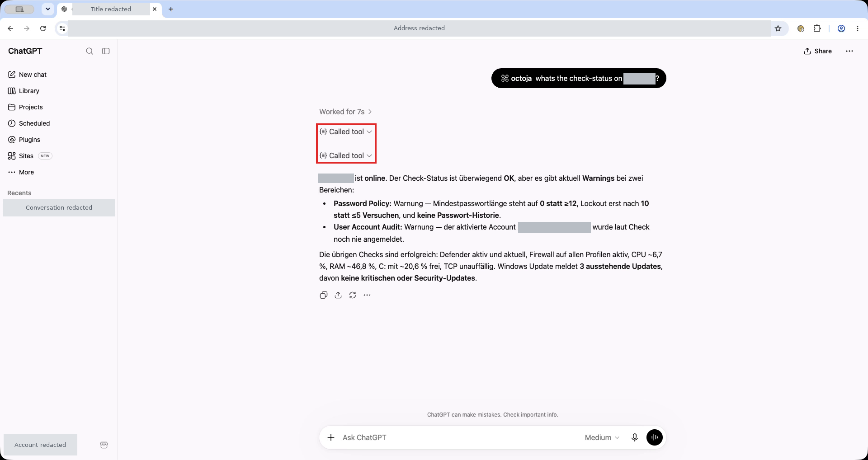Copy the assistant response
Image resolution: width=868 pixels, height=460 pixels.
pyautogui.click(x=324, y=295)
